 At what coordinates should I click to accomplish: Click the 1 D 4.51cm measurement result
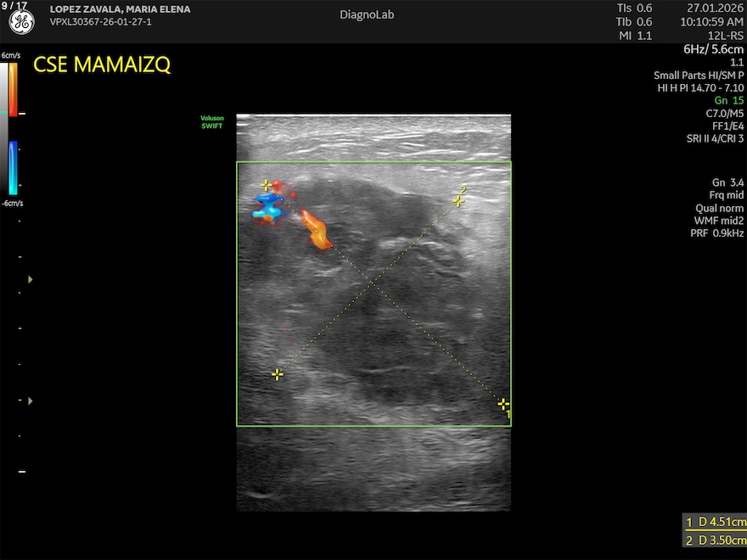tap(716, 522)
